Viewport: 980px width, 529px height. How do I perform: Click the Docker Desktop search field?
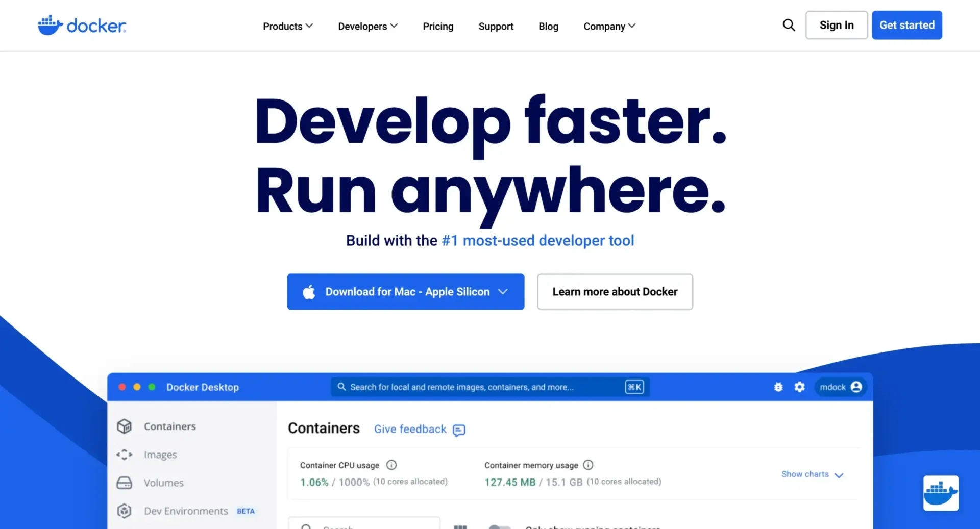(480, 387)
